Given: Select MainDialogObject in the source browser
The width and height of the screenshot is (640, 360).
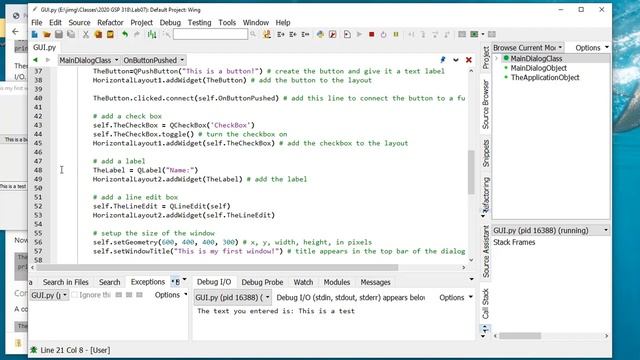Looking at the screenshot, I should click(538, 68).
